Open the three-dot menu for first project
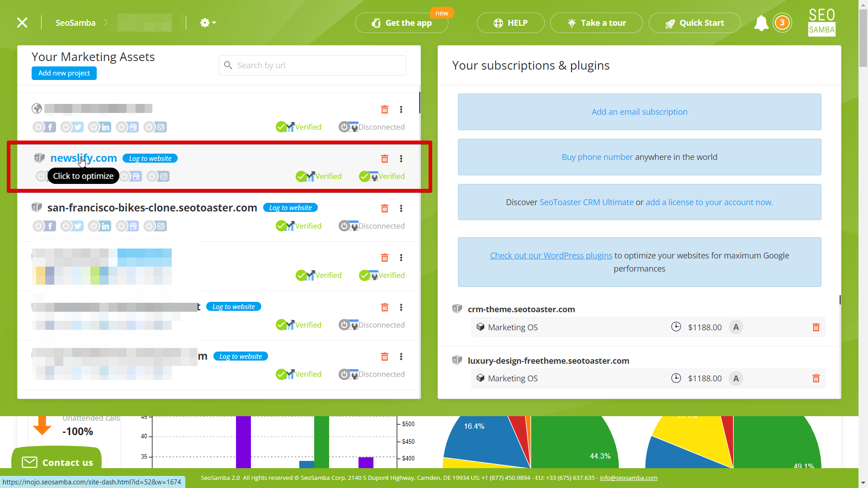Viewport: 868px width, 488px height. click(401, 109)
